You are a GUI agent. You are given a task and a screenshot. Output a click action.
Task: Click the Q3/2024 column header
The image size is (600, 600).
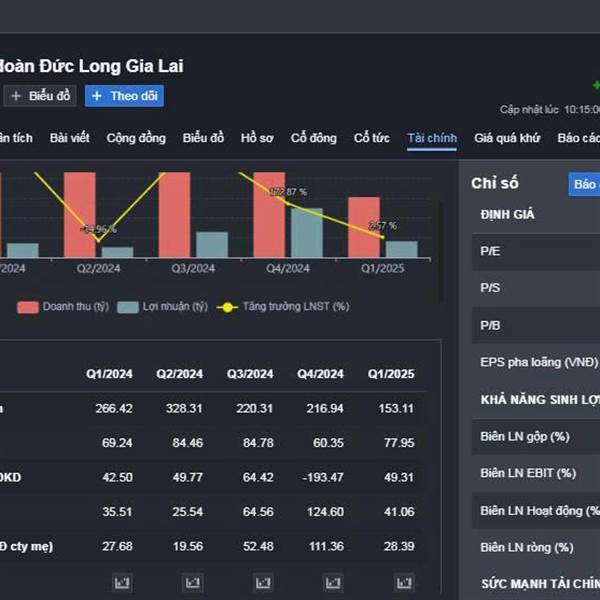(250, 374)
